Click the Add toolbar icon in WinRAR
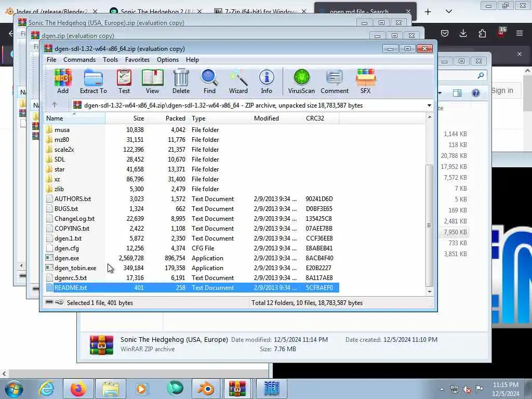Screen dimensions: 532x399 pyautogui.click(x=63, y=82)
